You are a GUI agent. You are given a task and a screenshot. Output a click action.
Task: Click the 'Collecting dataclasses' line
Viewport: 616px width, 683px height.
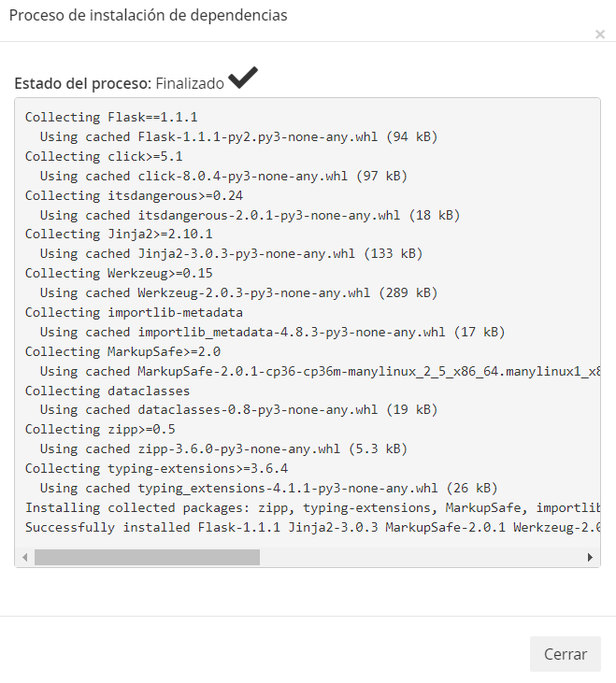click(x=107, y=391)
